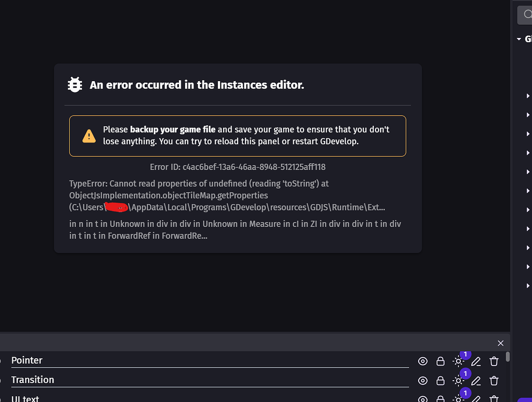
Task: Lock the UI text layer
Action: click(x=440, y=399)
